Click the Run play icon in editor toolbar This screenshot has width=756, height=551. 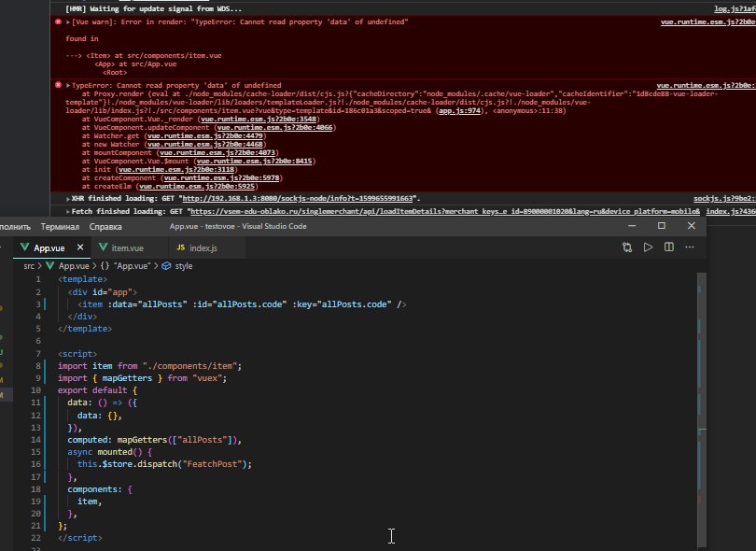click(648, 247)
